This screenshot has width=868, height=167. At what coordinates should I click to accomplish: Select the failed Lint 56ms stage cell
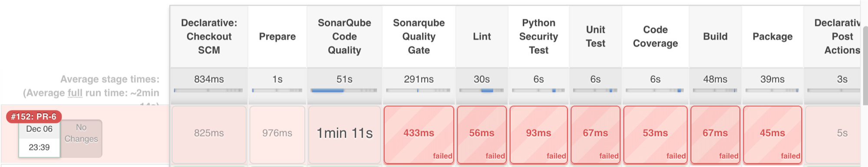tap(482, 134)
